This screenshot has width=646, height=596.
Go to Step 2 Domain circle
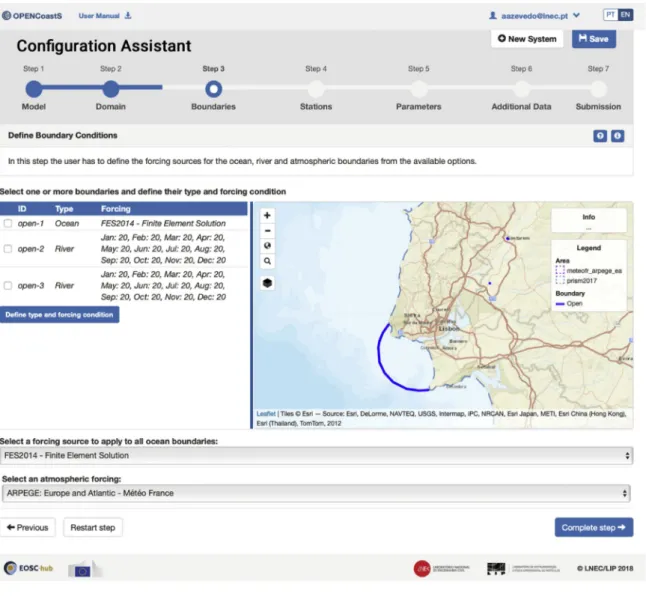(x=111, y=89)
